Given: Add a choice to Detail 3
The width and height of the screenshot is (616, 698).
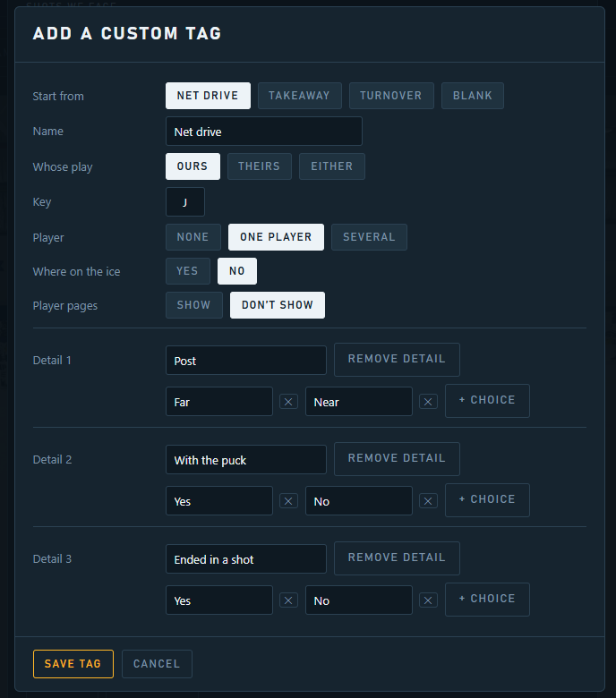Looking at the screenshot, I should (487, 600).
